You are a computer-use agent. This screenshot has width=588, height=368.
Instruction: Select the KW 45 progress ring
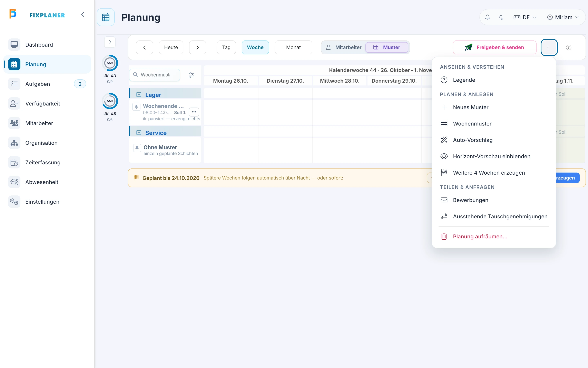pyautogui.click(x=110, y=101)
